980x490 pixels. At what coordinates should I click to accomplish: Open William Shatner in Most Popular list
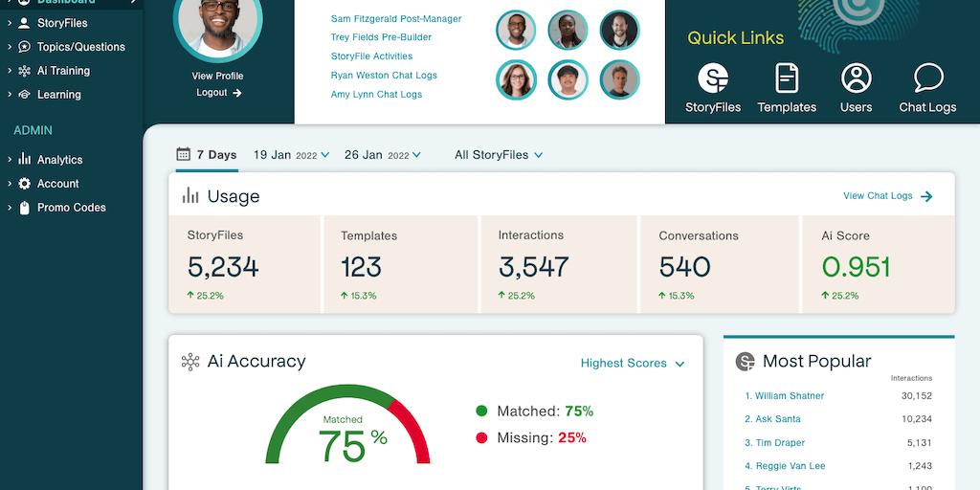tap(789, 396)
